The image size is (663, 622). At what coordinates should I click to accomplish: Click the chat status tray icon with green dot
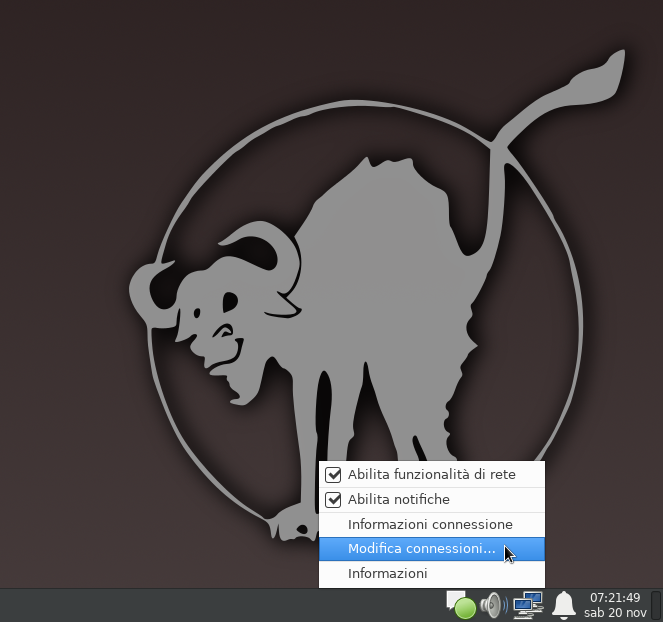pyautogui.click(x=461, y=605)
